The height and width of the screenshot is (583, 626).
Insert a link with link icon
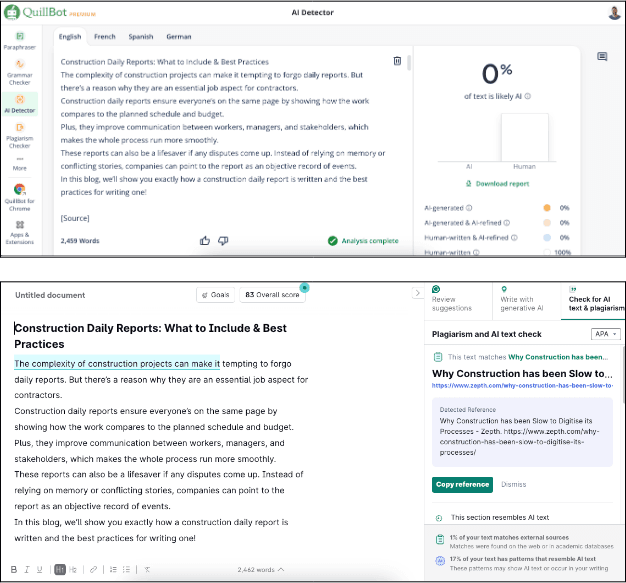pos(93,569)
